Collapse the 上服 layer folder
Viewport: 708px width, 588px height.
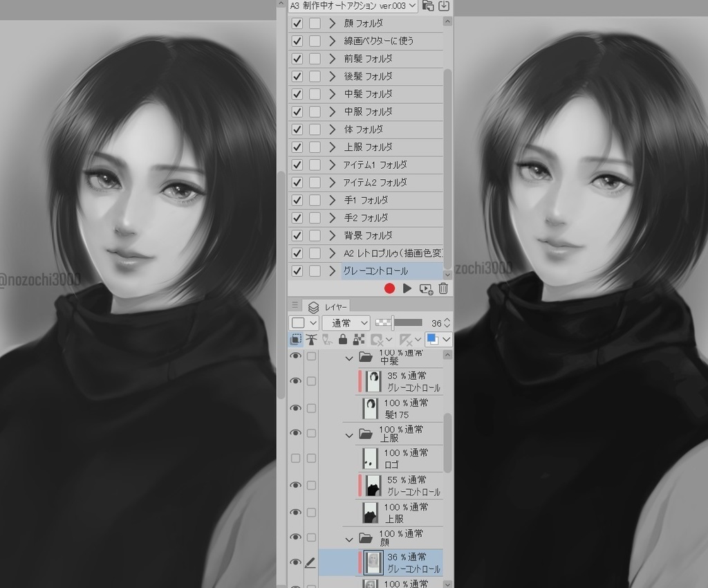pyautogui.click(x=348, y=435)
